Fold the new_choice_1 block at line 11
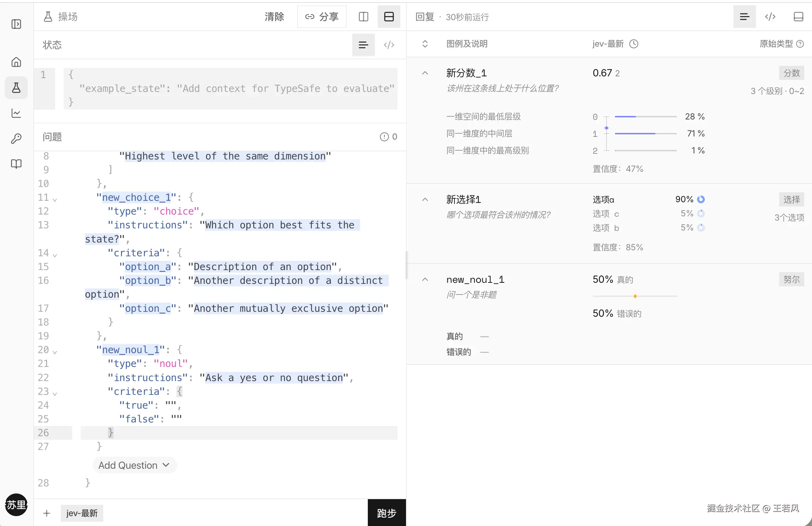Image resolution: width=812 pixels, height=526 pixels. (x=55, y=199)
